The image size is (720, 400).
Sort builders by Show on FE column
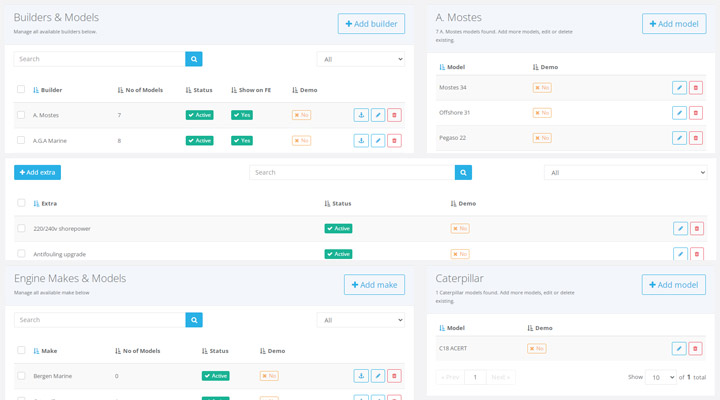(251, 90)
